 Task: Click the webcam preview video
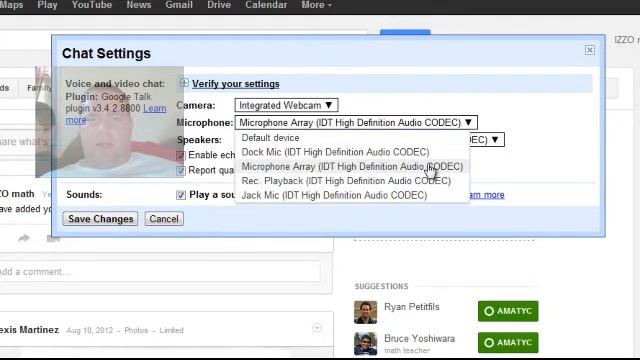coord(109,122)
